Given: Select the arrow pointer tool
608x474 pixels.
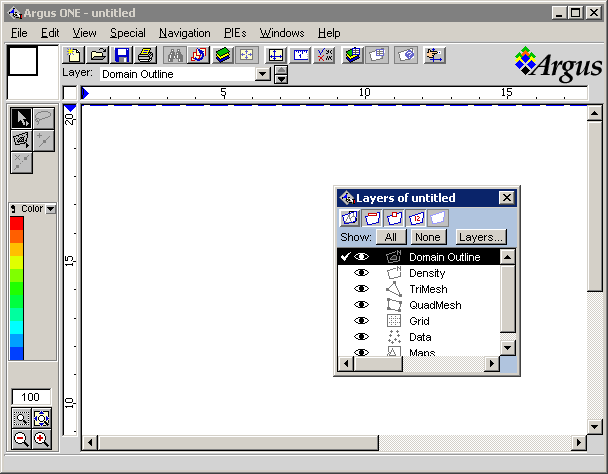Looking at the screenshot, I should (21, 118).
